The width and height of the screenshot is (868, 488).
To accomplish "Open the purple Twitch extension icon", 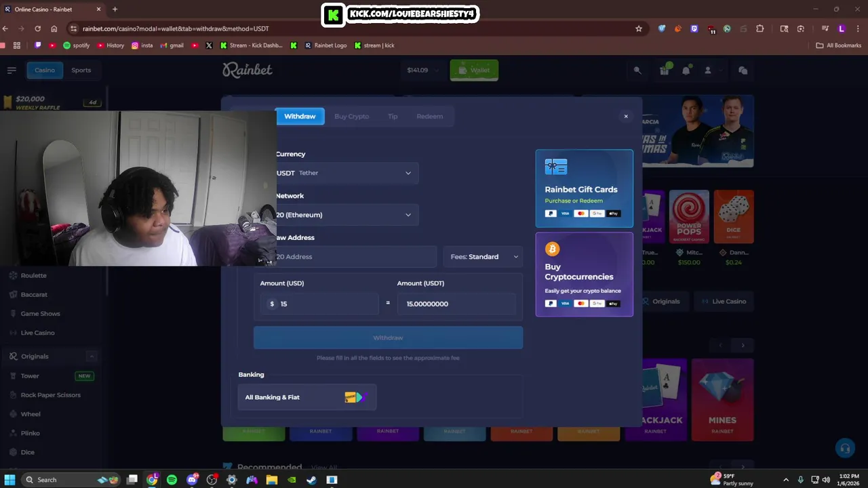I will point(694,28).
